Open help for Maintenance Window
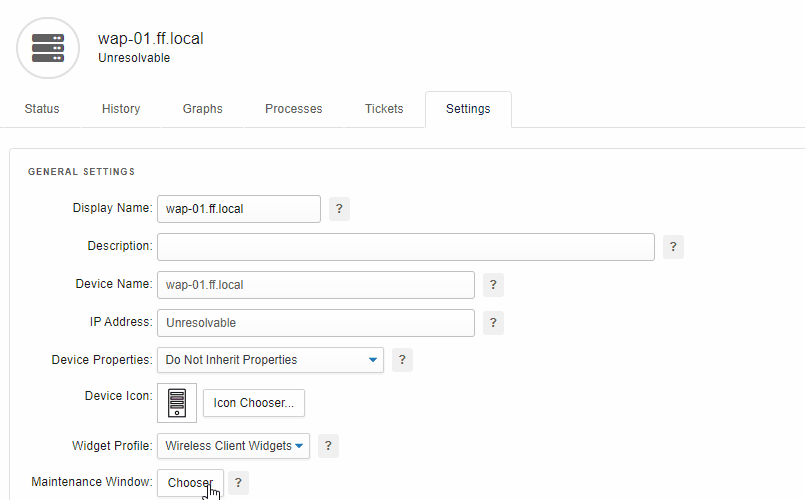 click(238, 483)
